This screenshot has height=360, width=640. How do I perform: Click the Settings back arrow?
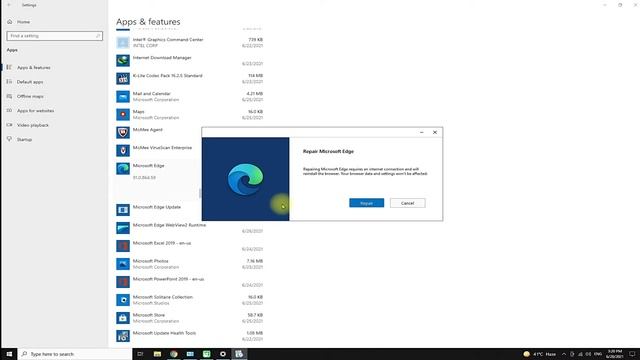click(9, 5)
